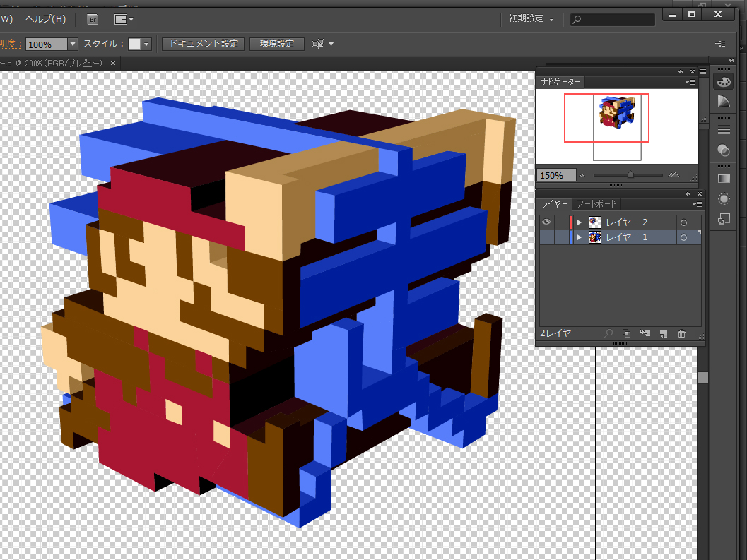This screenshot has width=747, height=560.
Task: Click the search field in the application bar
Action: click(x=613, y=20)
